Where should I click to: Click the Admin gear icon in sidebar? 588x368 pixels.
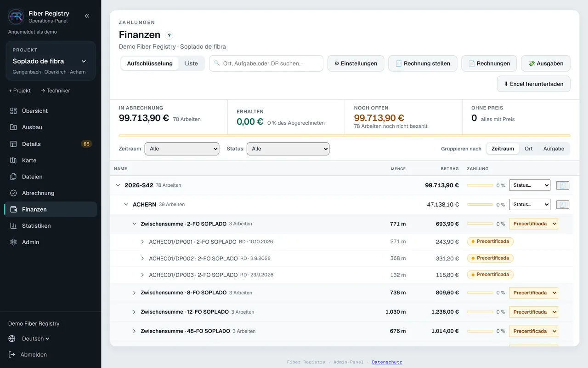coord(13,242)
